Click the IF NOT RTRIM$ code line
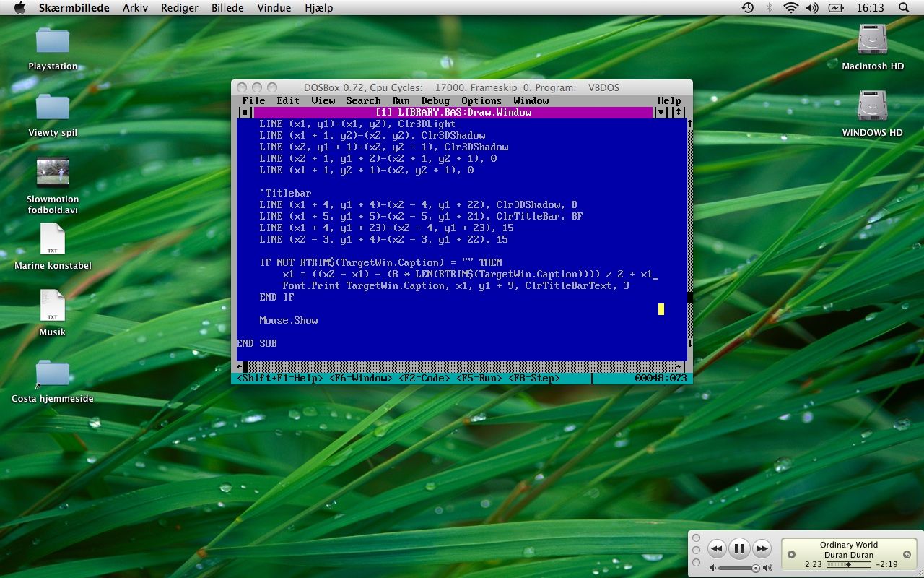 point(380,262)
